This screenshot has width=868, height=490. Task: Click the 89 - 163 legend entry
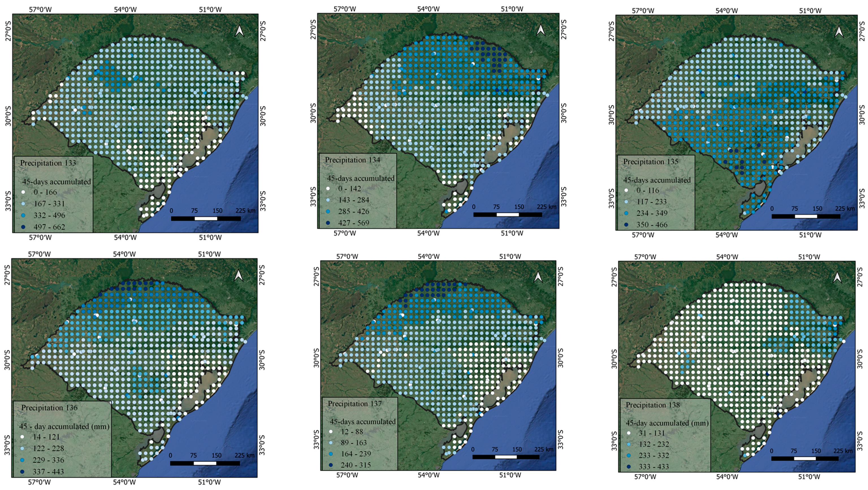354,443
